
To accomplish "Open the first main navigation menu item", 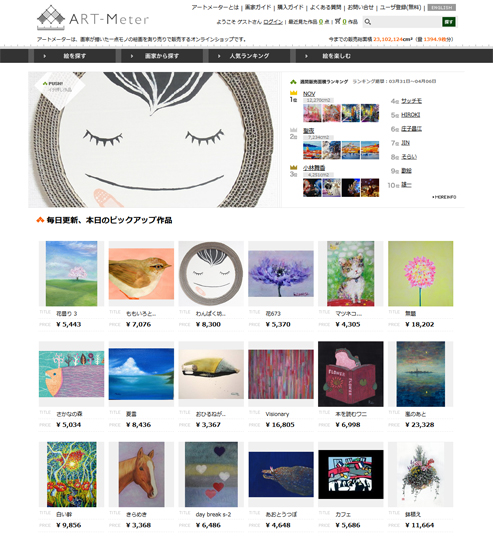I will [74, 56].
